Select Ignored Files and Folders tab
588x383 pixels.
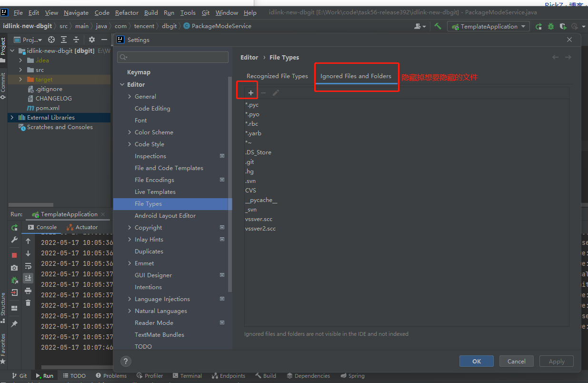pyautogui.click(x=356, y=76)
